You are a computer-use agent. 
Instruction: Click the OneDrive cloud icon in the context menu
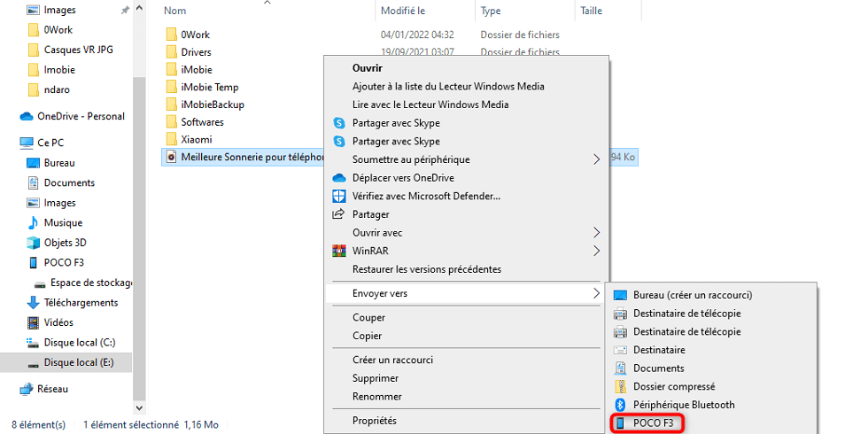[x=338, y=178]
